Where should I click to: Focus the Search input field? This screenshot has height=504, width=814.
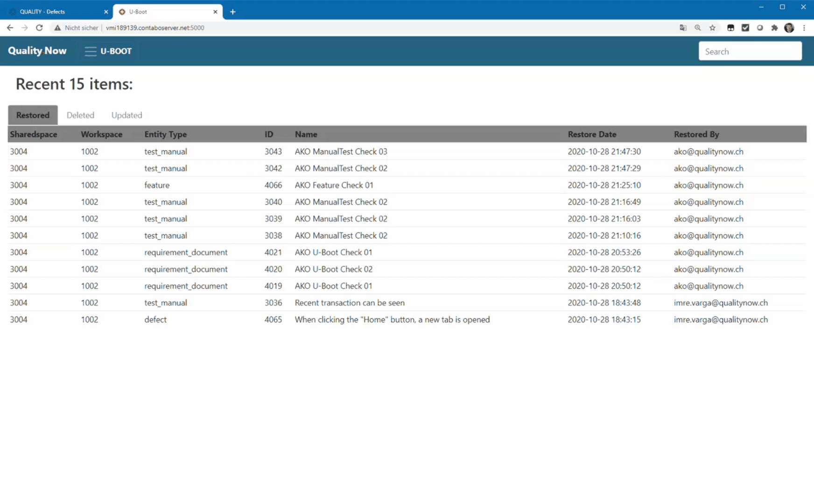[750, 51]
